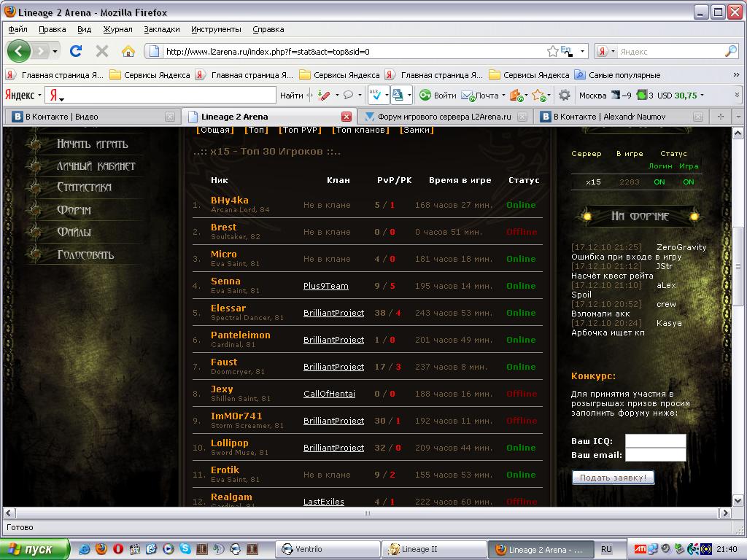Open the Firefox home page icon
This screenshot has height=560, width=747.
coord(128,51)
